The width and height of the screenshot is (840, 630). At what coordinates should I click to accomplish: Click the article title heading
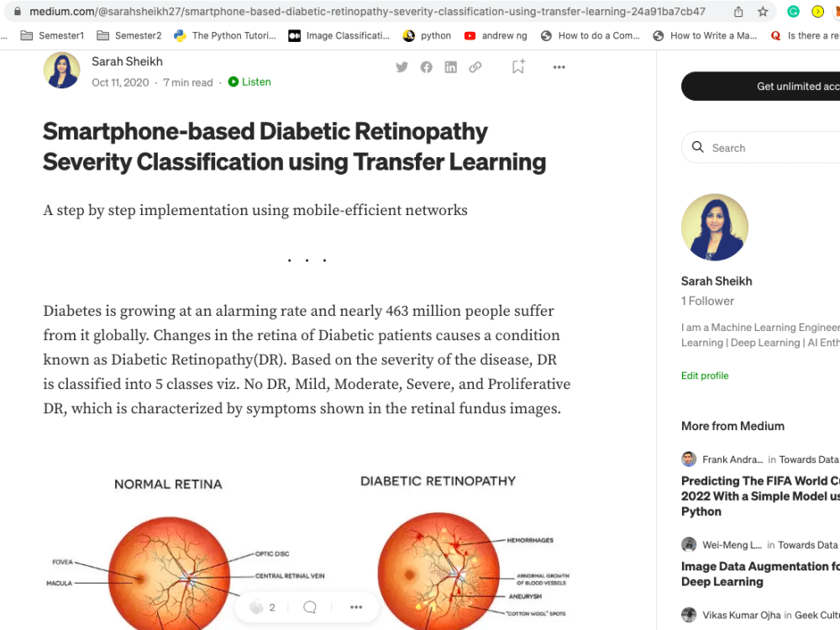point(295,146)
